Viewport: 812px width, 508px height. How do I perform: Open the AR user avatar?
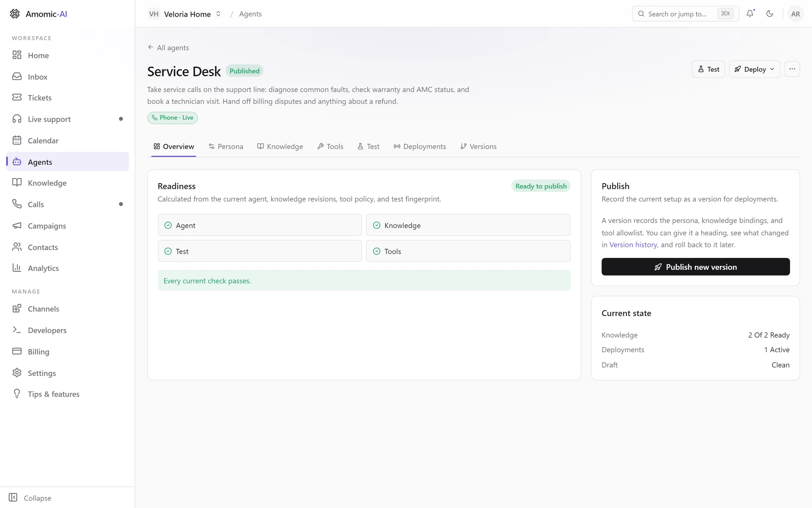(795, 14)
